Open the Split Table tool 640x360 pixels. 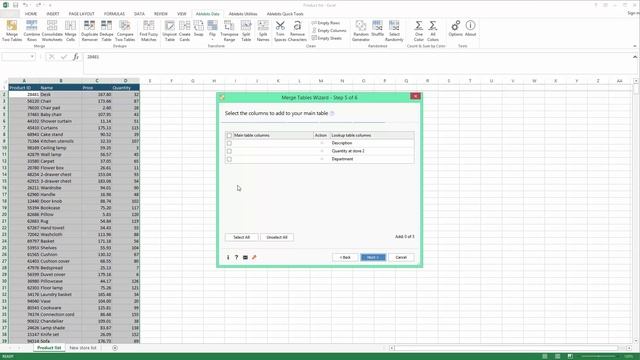(x=246, y=31)
